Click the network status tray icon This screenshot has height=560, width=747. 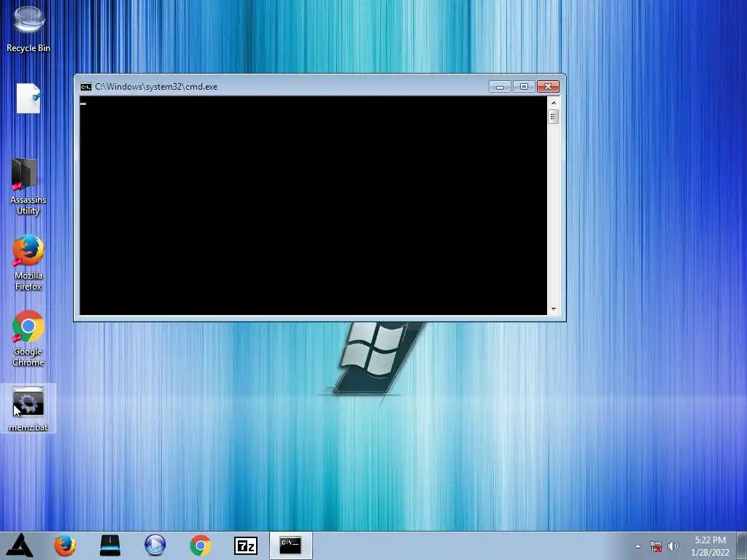656,546
